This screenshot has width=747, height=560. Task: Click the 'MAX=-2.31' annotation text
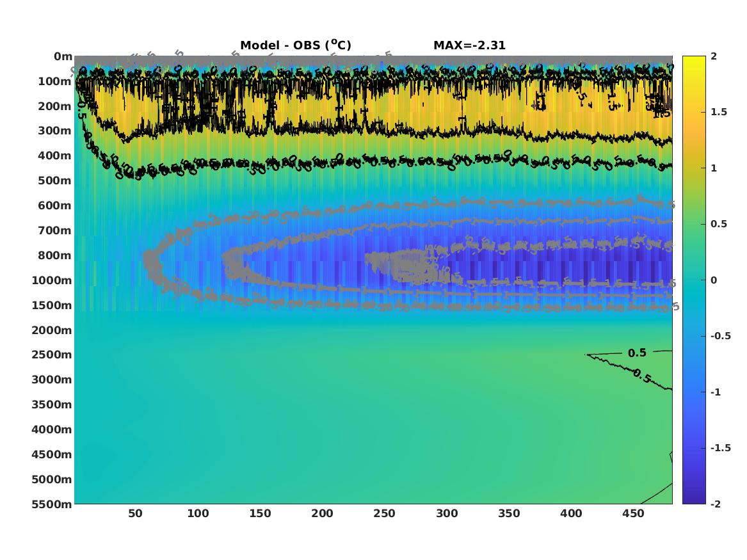[469, 45]
